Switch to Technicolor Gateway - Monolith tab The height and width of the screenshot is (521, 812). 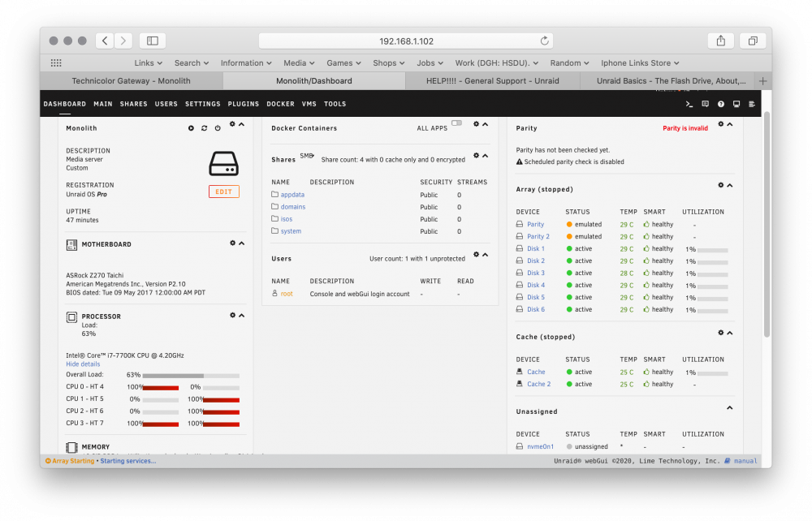[x=131, y=80]
